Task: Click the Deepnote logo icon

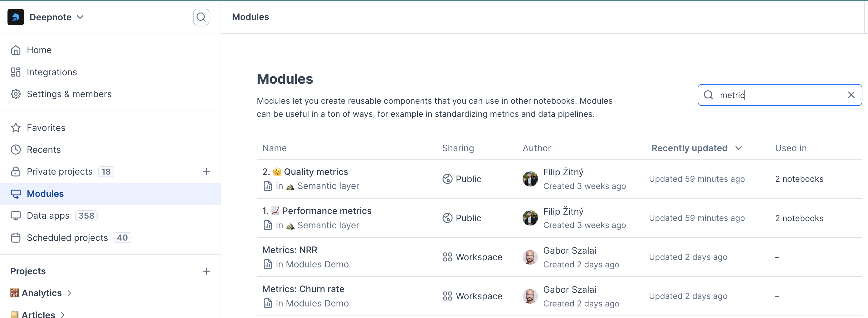Action: point(16,17)
